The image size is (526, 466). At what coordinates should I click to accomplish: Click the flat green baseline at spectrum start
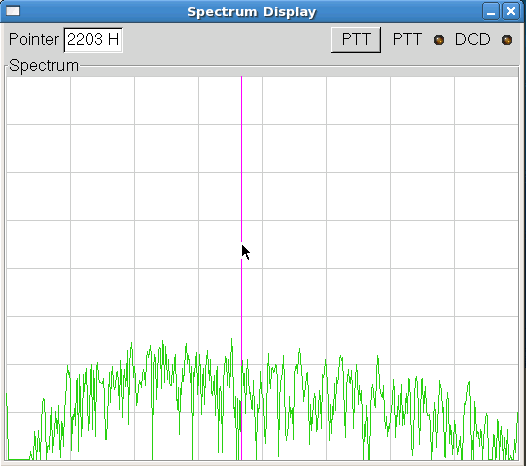pos(19,459)
